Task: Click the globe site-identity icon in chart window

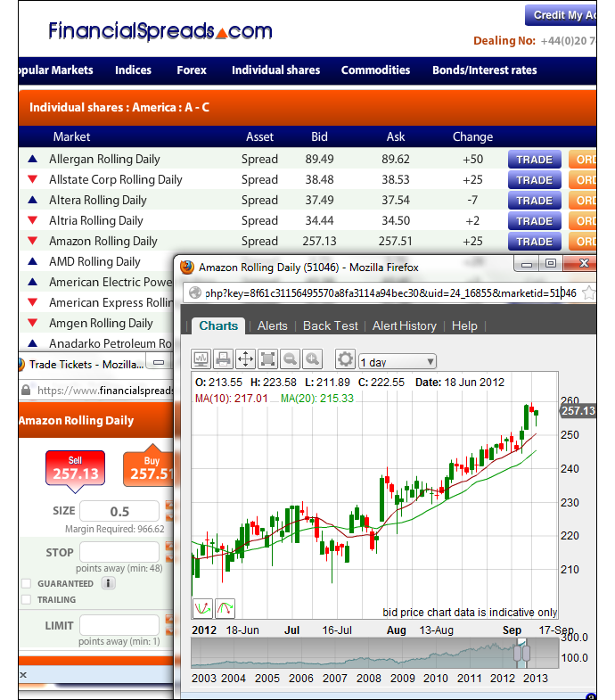Action: pos(194,292)
